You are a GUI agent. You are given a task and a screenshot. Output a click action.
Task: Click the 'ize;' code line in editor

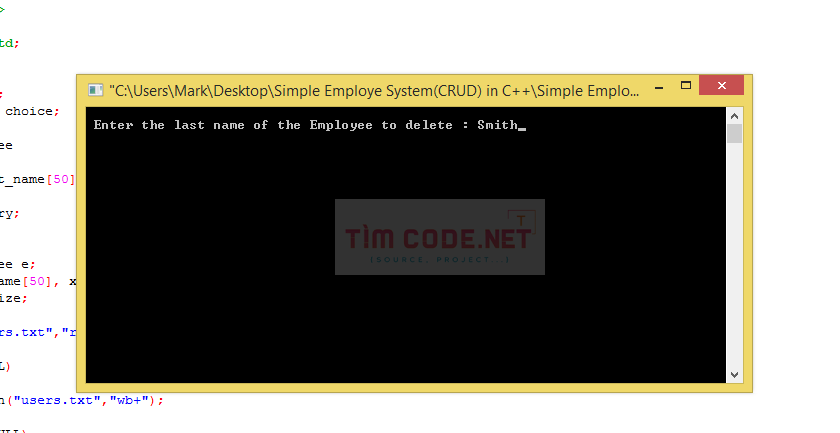(x=13, y=298)
